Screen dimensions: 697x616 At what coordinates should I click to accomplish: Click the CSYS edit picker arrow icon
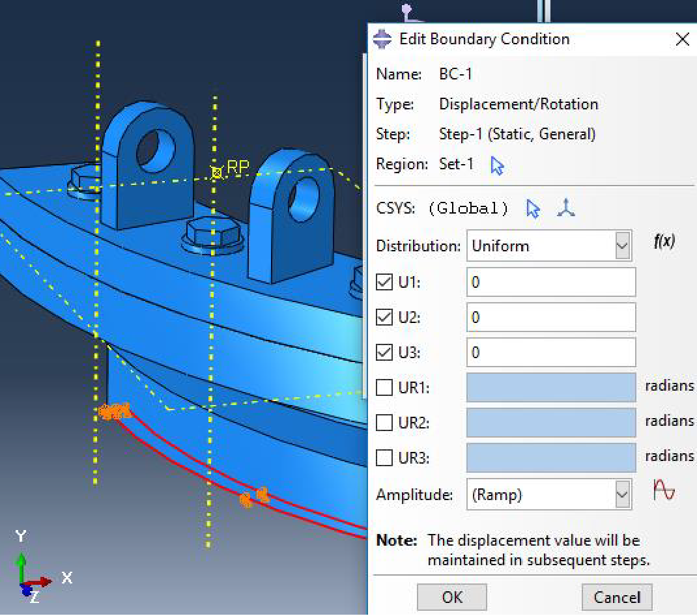(x=533, y=208)
